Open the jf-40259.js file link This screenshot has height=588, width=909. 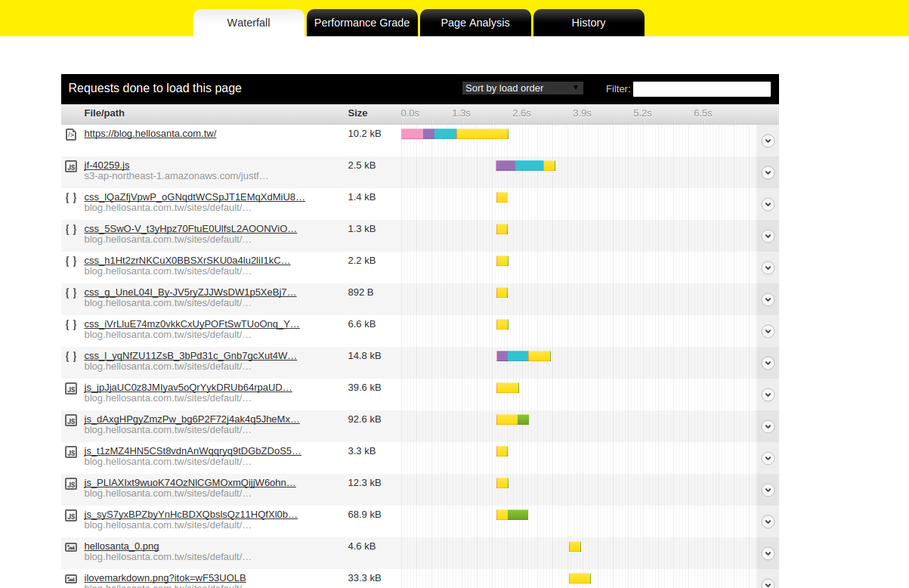107,166
